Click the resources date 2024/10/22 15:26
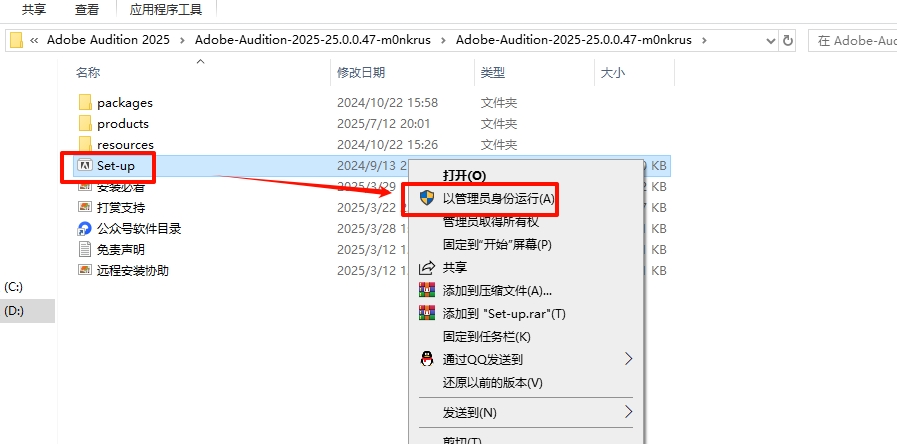The height and width of the screenshot is (444, 897). (387, 144)
